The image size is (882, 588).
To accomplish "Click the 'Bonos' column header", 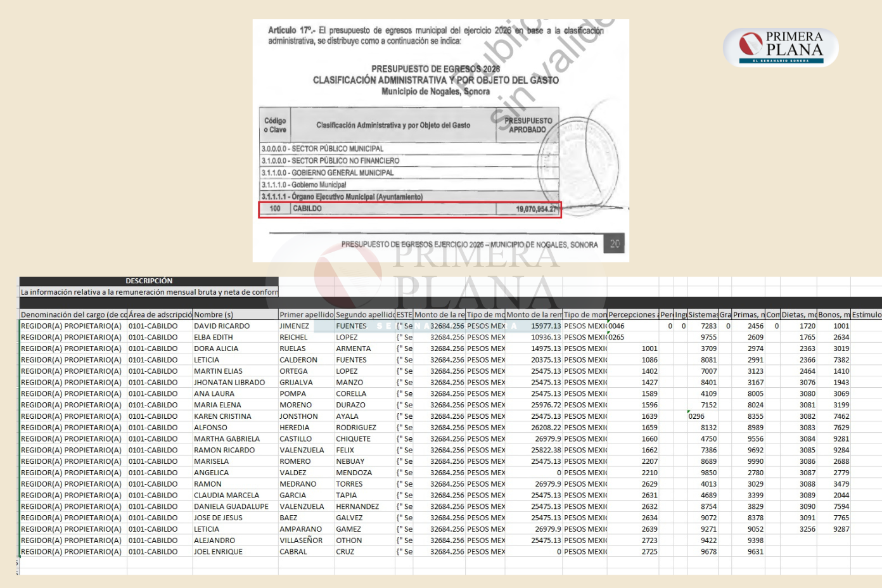I will (x=833, y=314).
